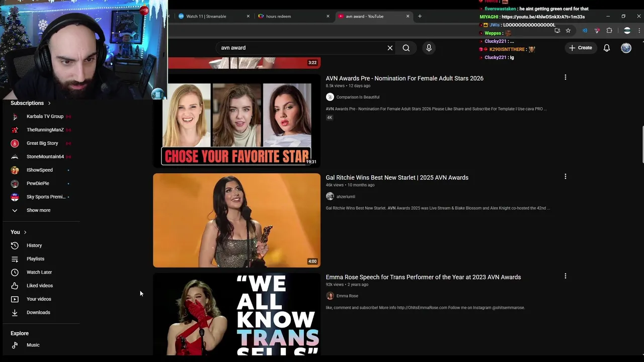Open Gal Ritchie Wins Best New Starlet title

[x=397, y=177]
